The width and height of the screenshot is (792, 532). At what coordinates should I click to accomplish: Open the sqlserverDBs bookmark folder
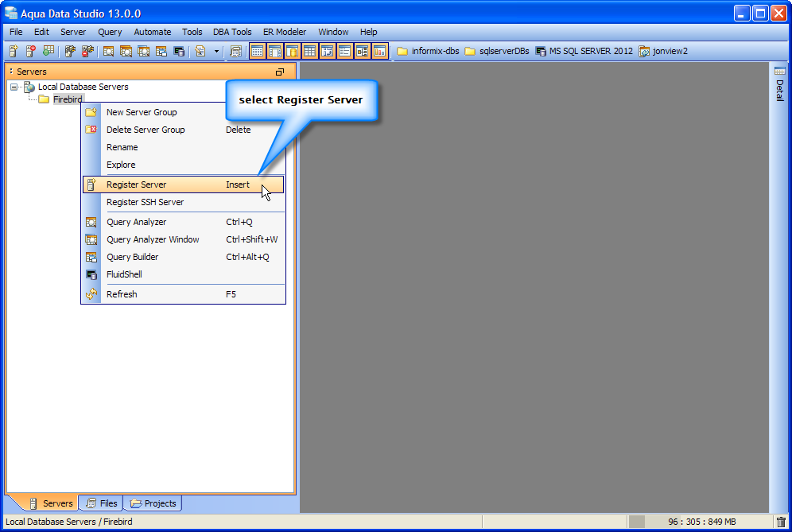496,51
